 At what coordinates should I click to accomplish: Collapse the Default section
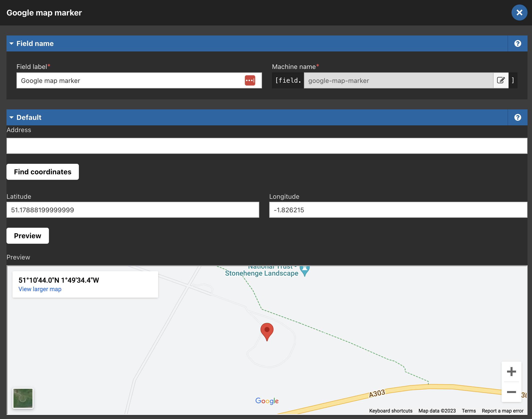pos(11,117)
